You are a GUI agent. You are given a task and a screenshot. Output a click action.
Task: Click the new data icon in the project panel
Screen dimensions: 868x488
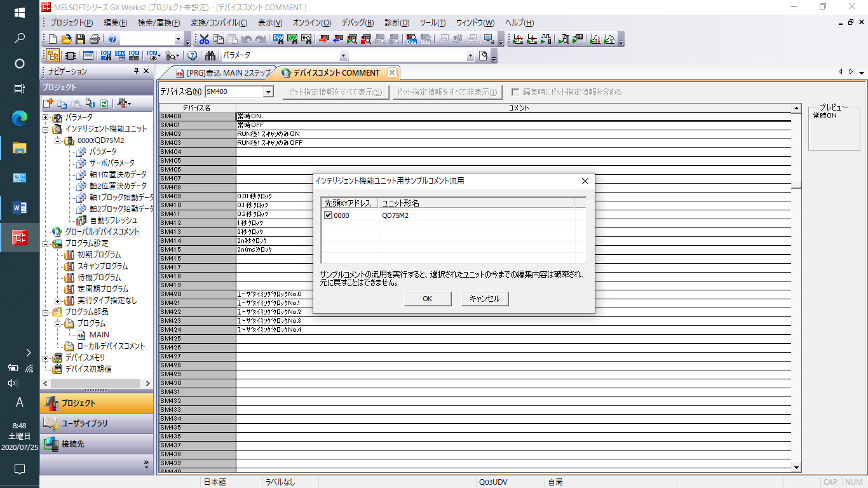(48, 104)
